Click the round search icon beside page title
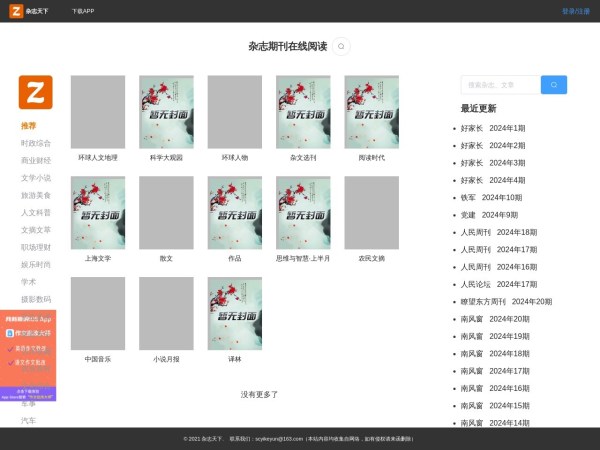 342,46
